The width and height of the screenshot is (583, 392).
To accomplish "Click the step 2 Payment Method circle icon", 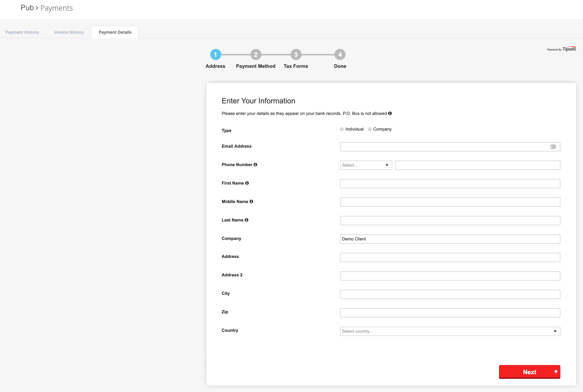I will click(255, 54).
